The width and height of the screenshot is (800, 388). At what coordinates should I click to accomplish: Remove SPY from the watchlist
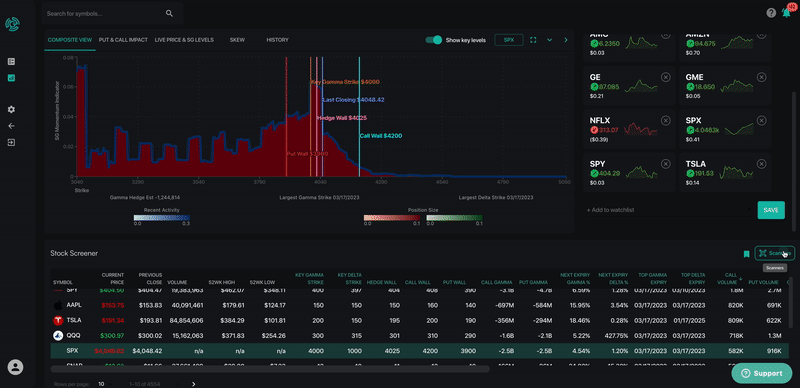click(x=665, y=164)
